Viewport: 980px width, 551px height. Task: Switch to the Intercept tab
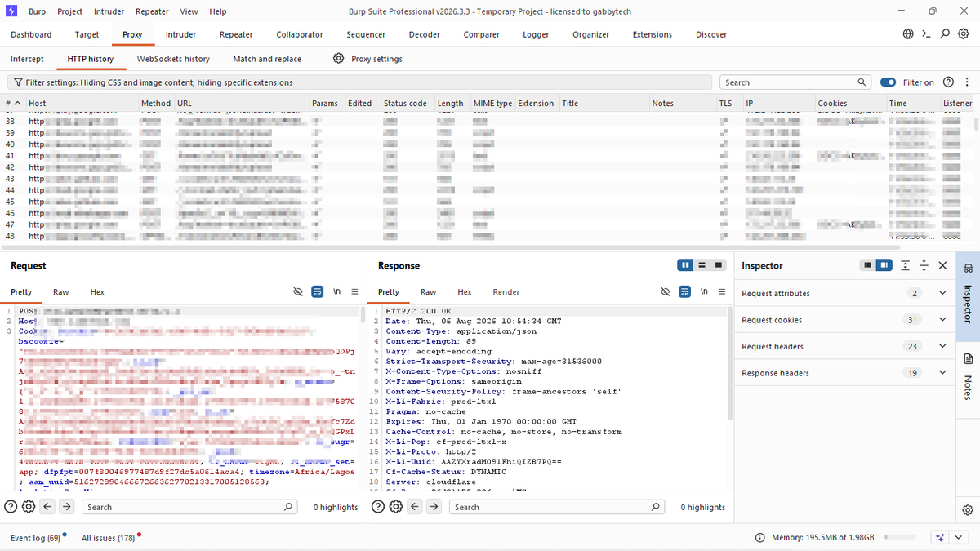(27, 59)
